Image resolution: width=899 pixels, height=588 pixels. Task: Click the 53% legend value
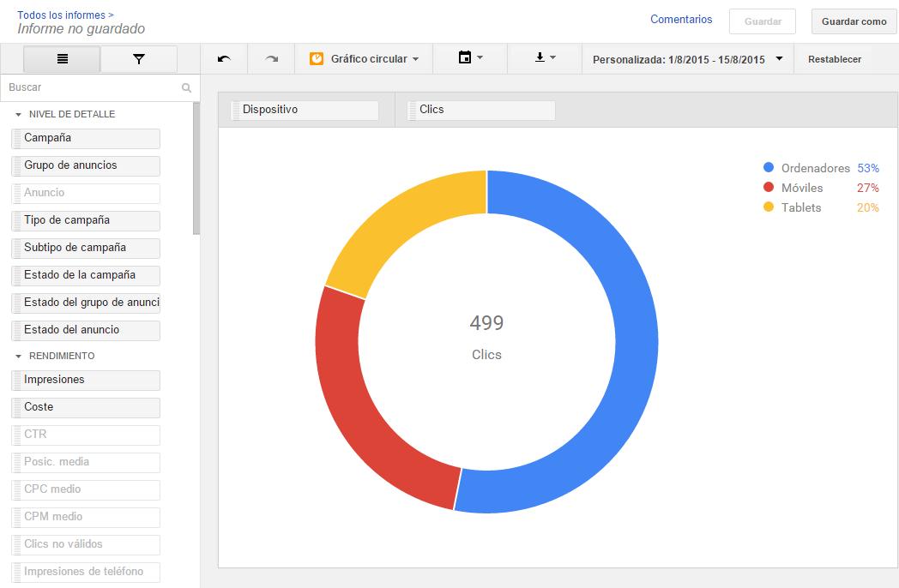(x=867, y=168)
